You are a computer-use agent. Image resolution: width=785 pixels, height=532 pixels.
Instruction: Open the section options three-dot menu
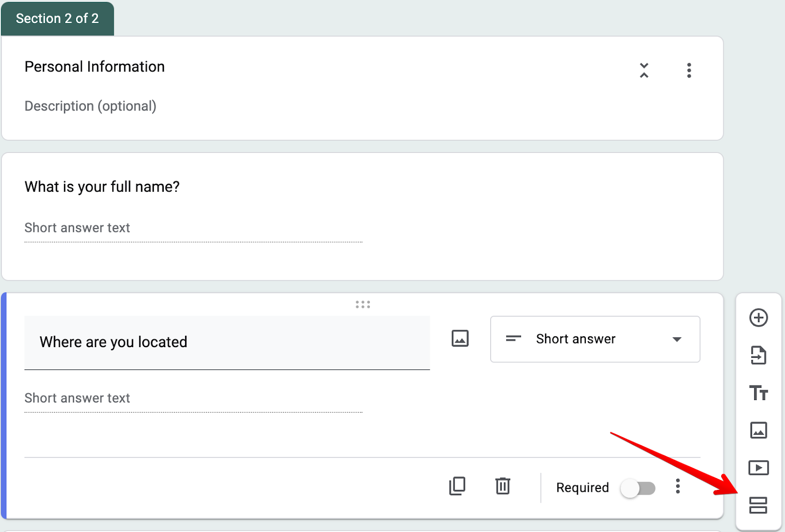tap(689, 71)
